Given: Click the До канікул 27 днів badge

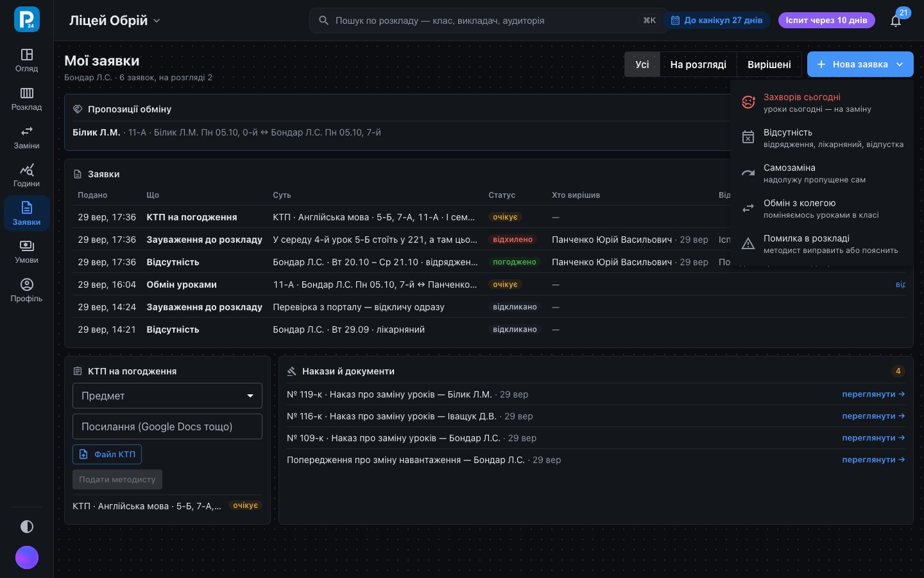Looking at the screenshot, I should pos(717,21).
